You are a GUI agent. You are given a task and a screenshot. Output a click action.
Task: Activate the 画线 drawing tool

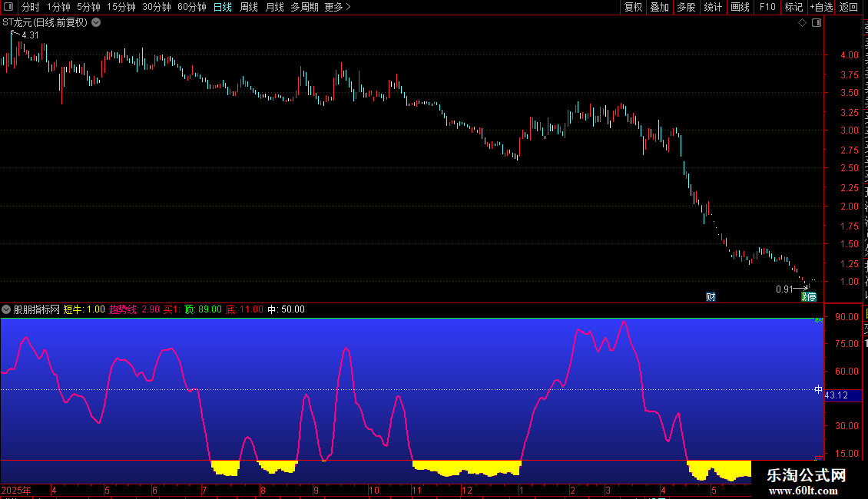pos(740,7)
